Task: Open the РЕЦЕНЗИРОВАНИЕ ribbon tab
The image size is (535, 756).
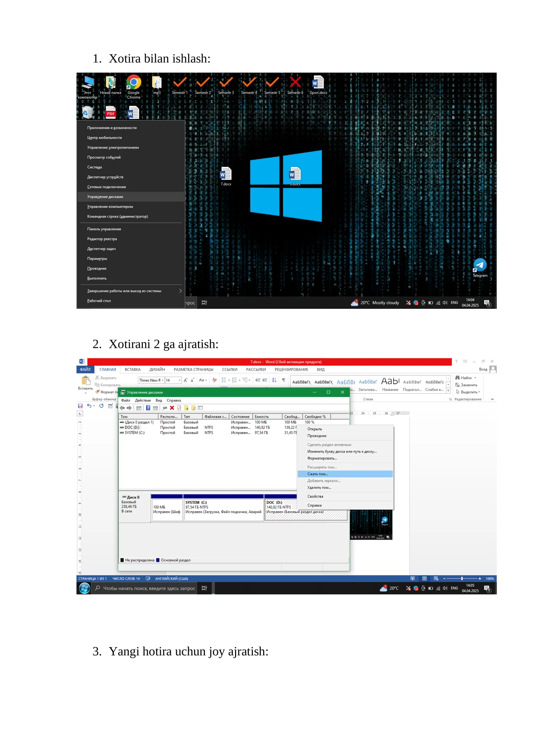Action: [291, 369]
